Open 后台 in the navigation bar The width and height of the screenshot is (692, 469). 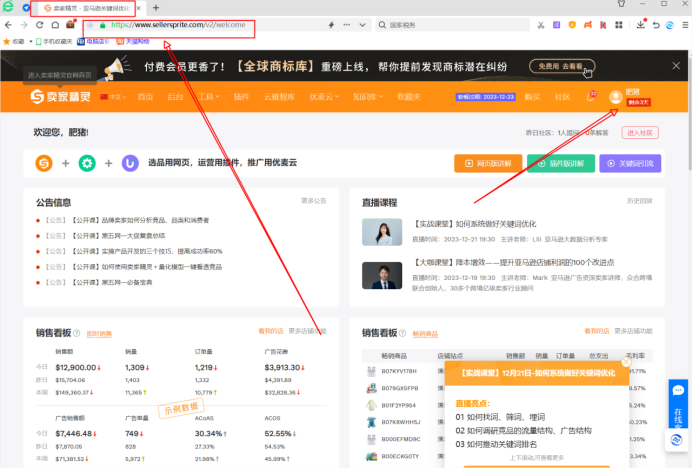pos(175,97)
